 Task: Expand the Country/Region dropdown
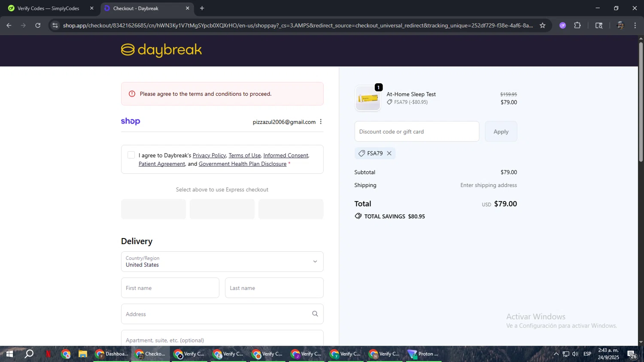click(x=222, y=262)
